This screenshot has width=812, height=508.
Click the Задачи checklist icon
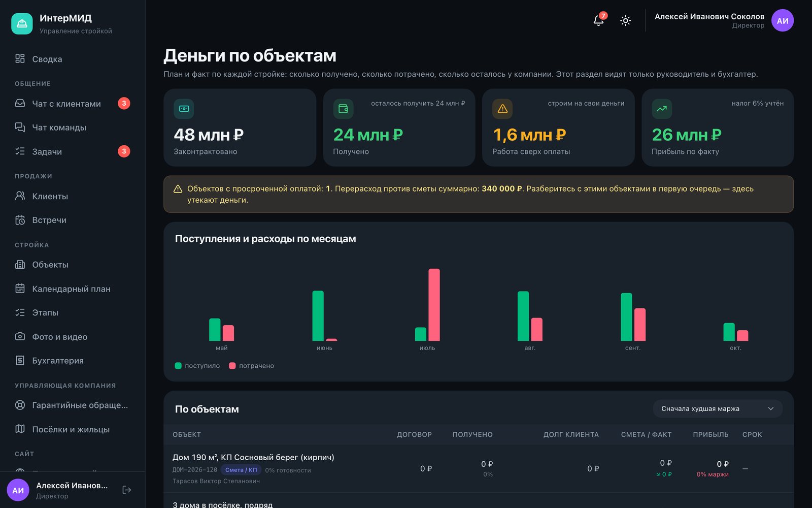pos(20,151)
